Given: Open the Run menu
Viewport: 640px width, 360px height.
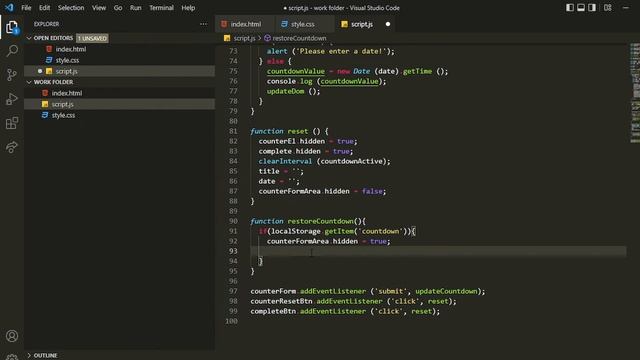Looking at the screenshot, I should (x=136, y=8).
